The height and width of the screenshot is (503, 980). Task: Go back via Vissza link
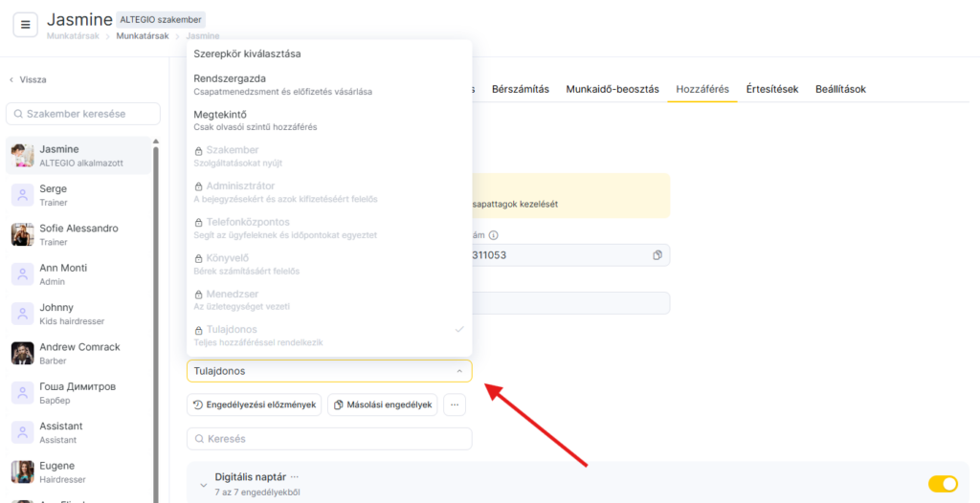click(28, 79)
